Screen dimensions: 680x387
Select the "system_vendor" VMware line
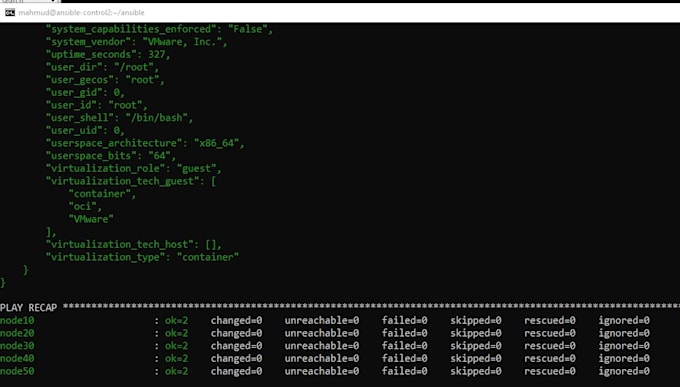137,42
